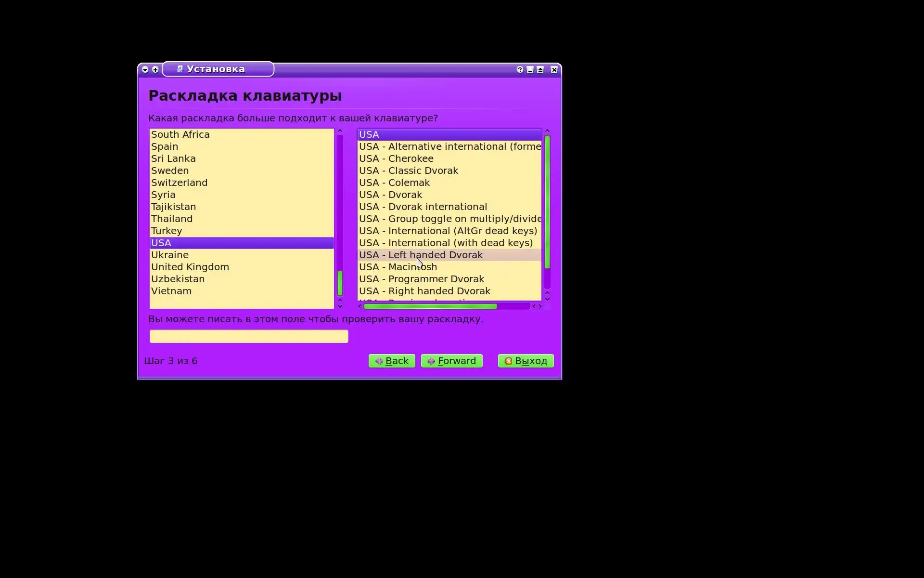The width and height of the screenshot is (924, 578).
Task: Select USA - Programmer Dvorak variant
Action: pyautogui.click(x=422, y=279)
